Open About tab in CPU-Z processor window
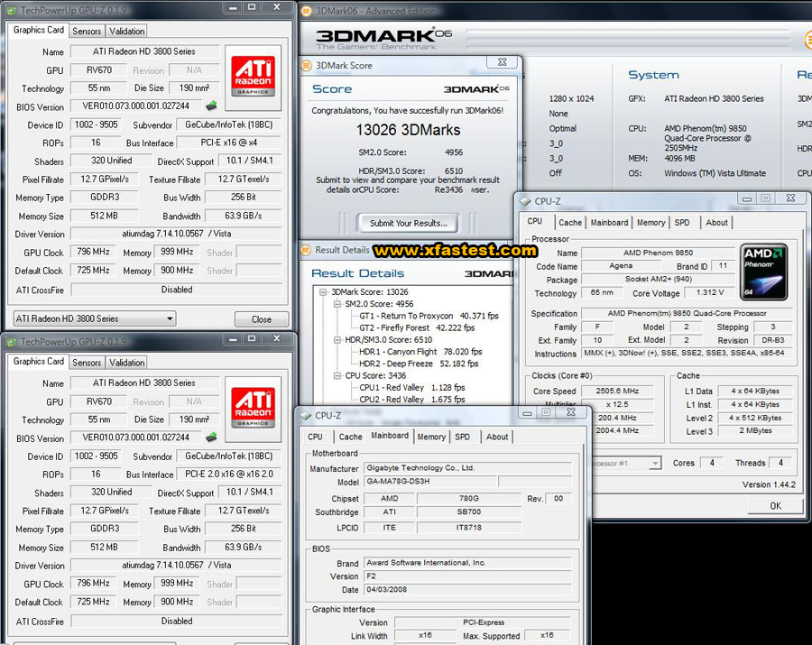 click(x=716, y=223)
